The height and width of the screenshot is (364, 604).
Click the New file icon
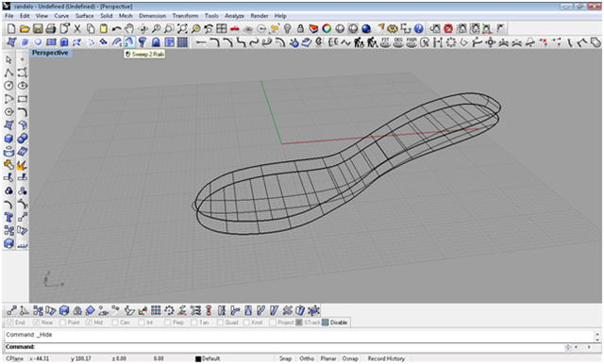click(x=11, y=29)
